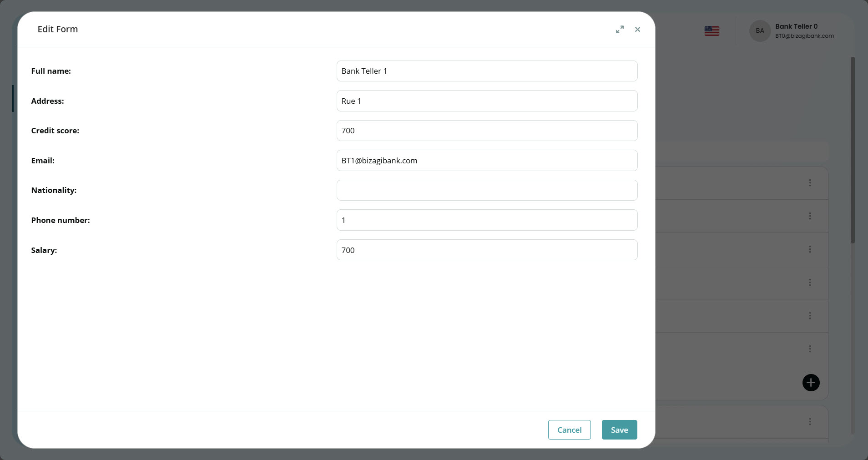Open the first row's three-dot menu

click(811, 182)
